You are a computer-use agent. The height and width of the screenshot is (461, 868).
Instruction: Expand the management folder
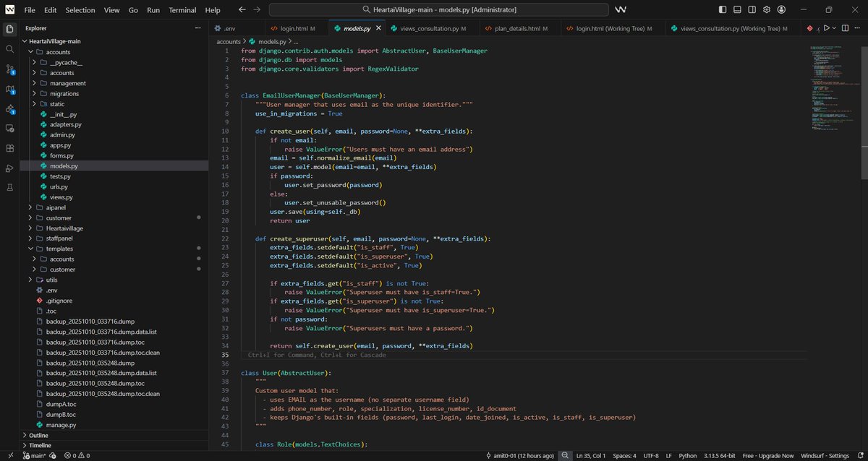115,83
